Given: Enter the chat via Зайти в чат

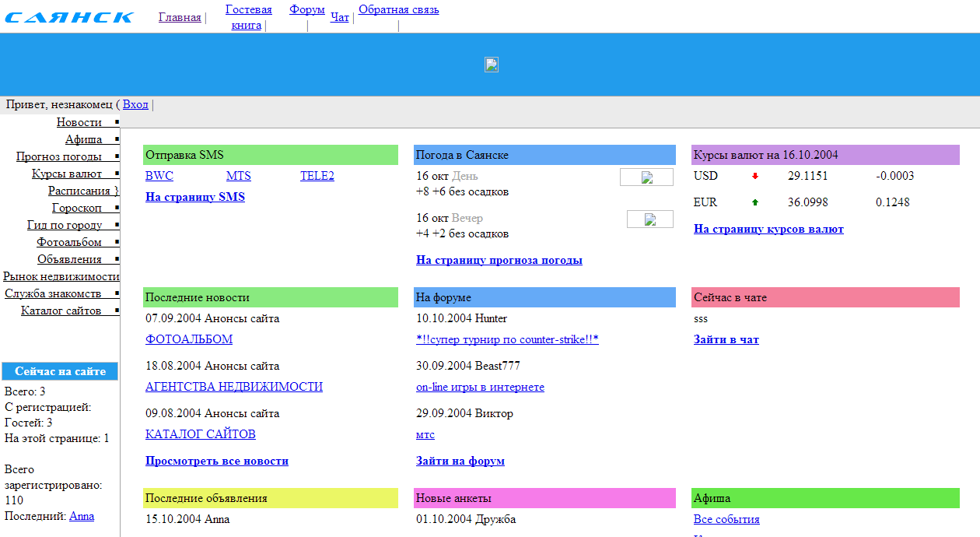Looking at the screenshot, I should (726, 339).
